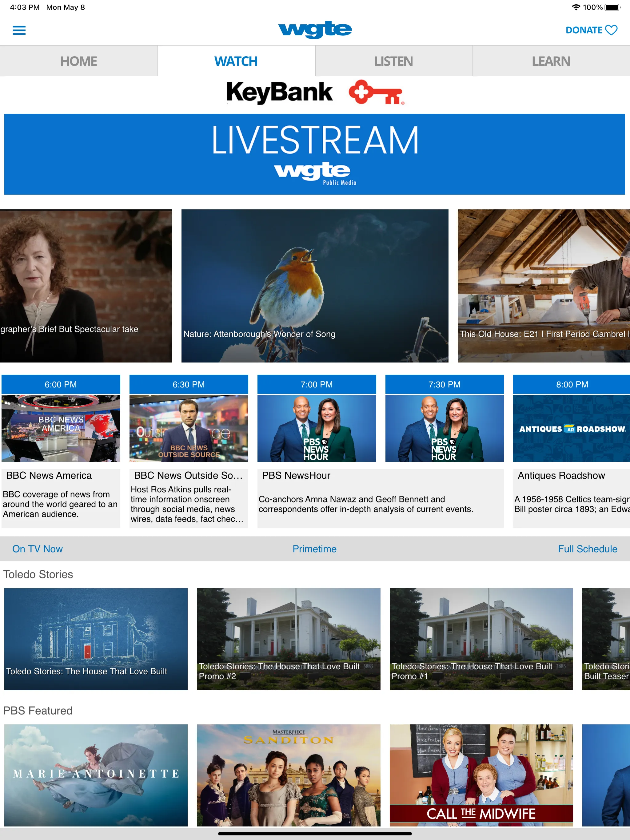Open the Full Schedule link
The image size is (630, 840).
tap(588, 549)
